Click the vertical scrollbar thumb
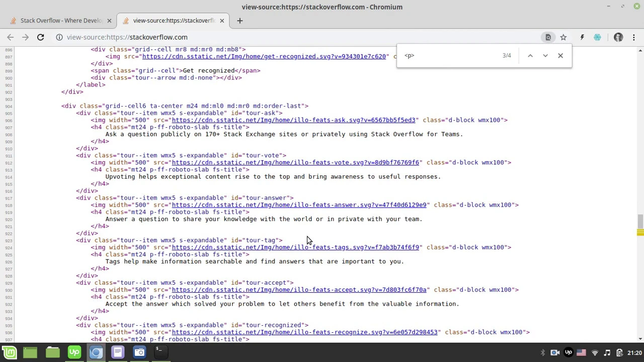Viewport: 644px width, 362px height. point(640,221)
